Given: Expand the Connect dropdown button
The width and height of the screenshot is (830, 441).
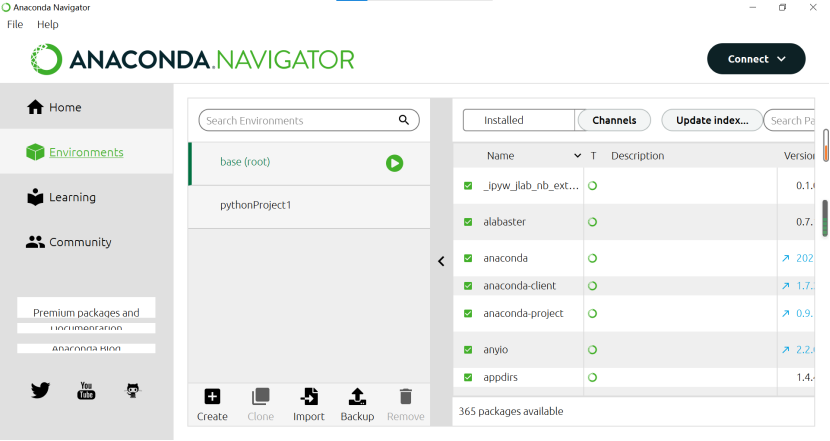Looking at the screenshot, I should 756,59.
